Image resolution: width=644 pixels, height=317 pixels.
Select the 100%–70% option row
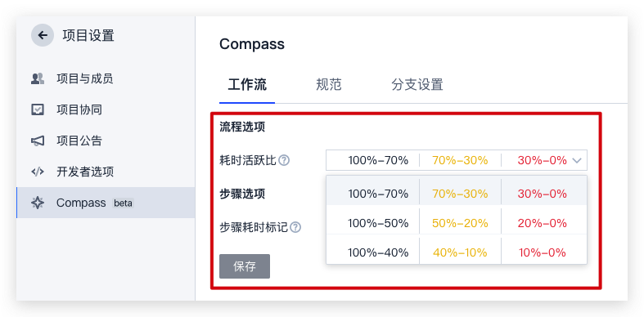pyautogui.click(x=457, y=191)
